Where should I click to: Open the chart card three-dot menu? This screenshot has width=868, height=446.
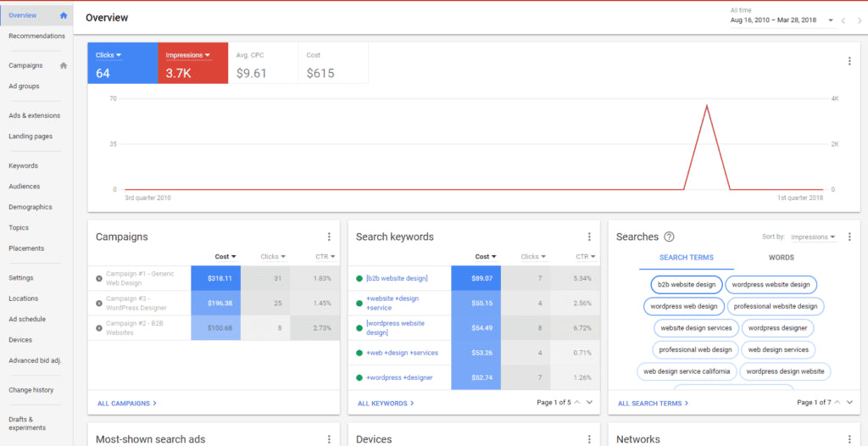coord(849,61)
